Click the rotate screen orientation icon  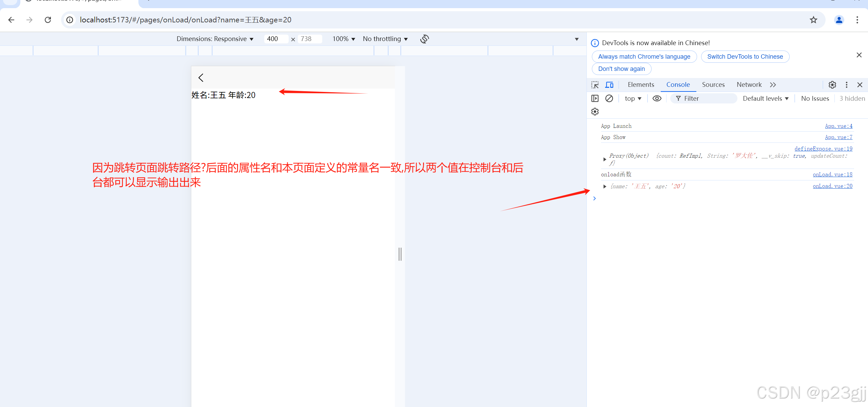point(424,39)
